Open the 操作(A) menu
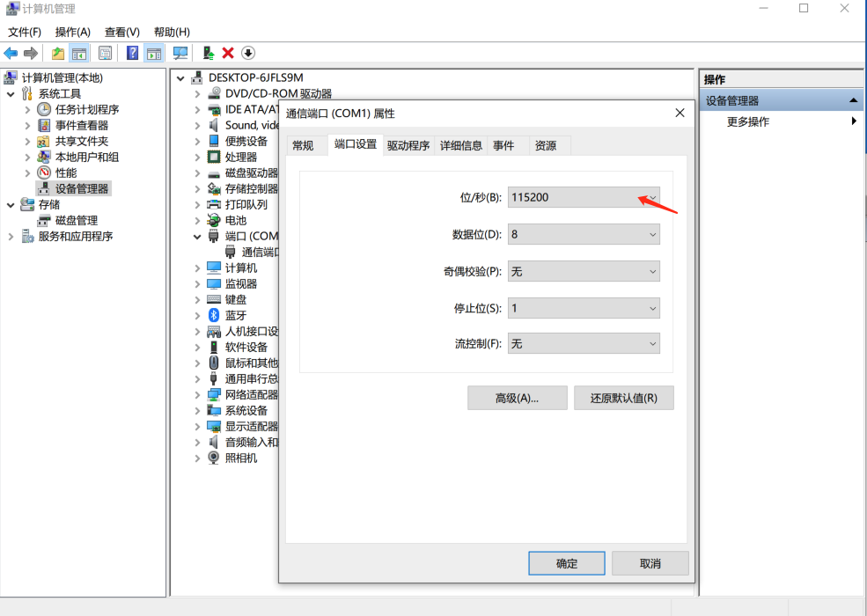 point(73,32)
